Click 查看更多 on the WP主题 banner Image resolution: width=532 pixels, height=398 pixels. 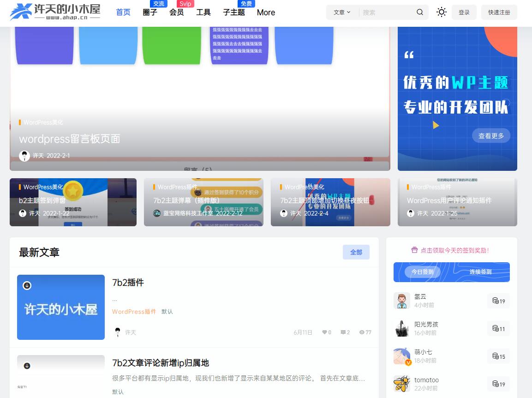coord(491,136)
